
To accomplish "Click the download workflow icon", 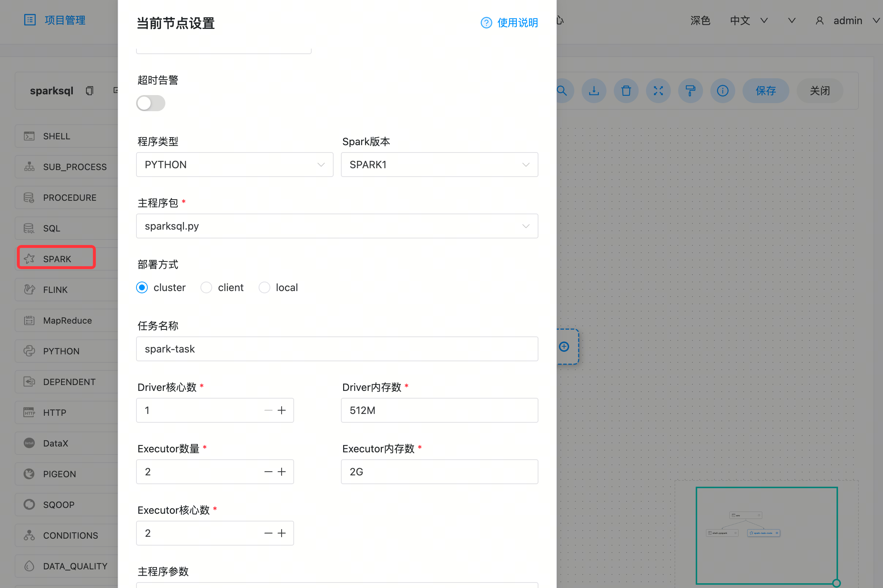I will [594, 91].
